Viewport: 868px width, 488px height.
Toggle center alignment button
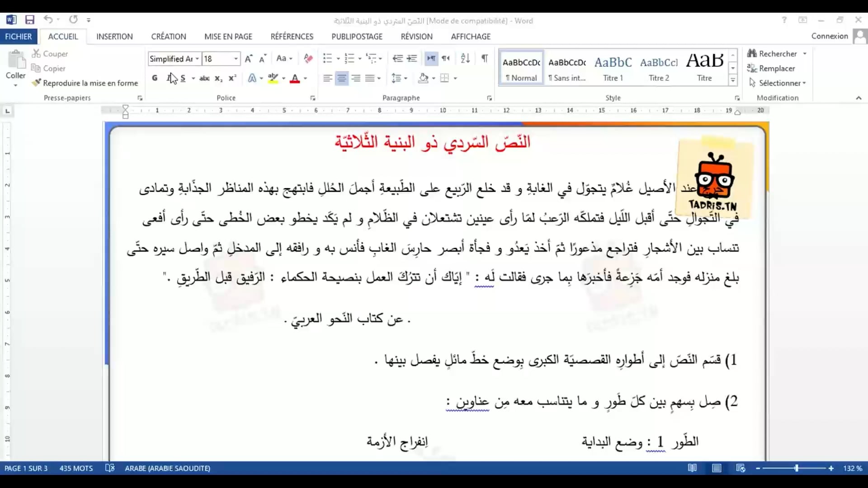coord(342,78)
